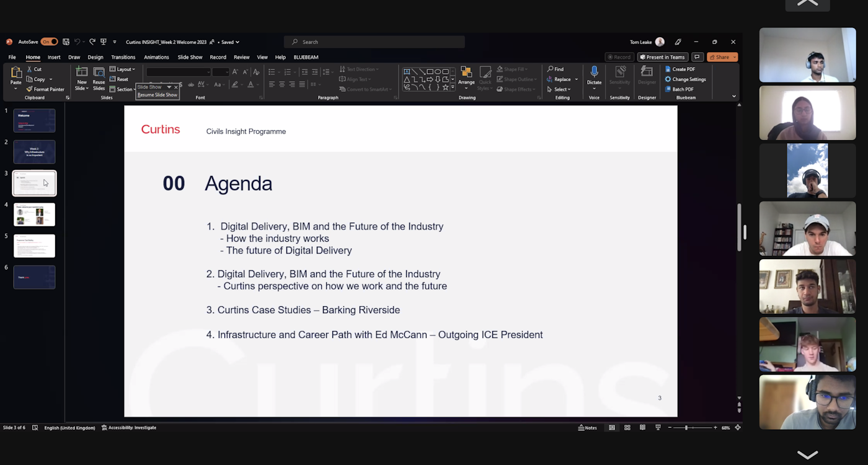
Task: Expand the Section dropdown
Action: (122, 89)
